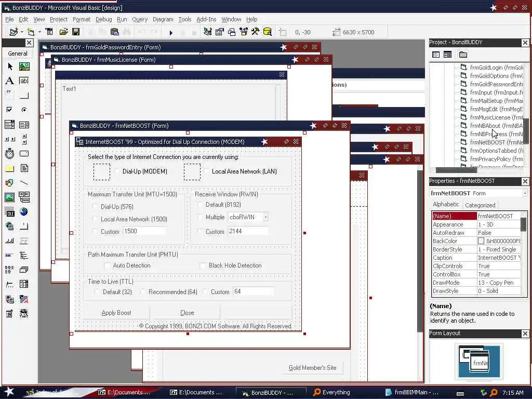Select frmMusicLicense in the project tree
The image size is (532, 399).
[x=491, y=117]
